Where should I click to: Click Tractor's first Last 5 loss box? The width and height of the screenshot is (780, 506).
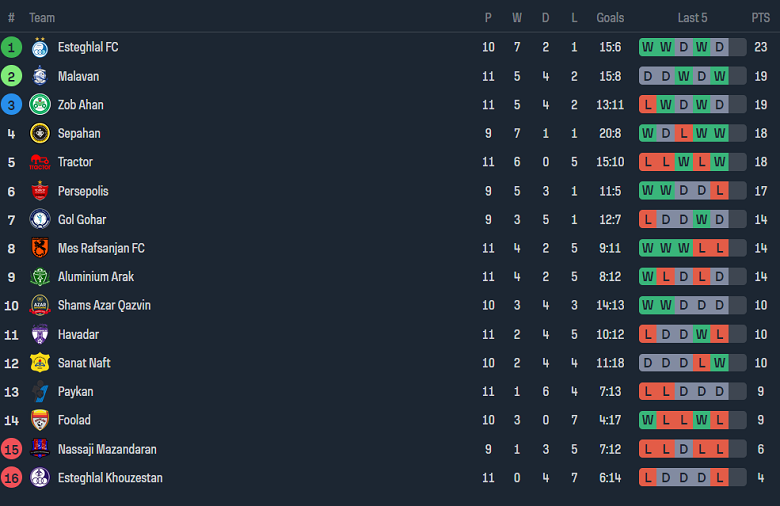point(649,162)
